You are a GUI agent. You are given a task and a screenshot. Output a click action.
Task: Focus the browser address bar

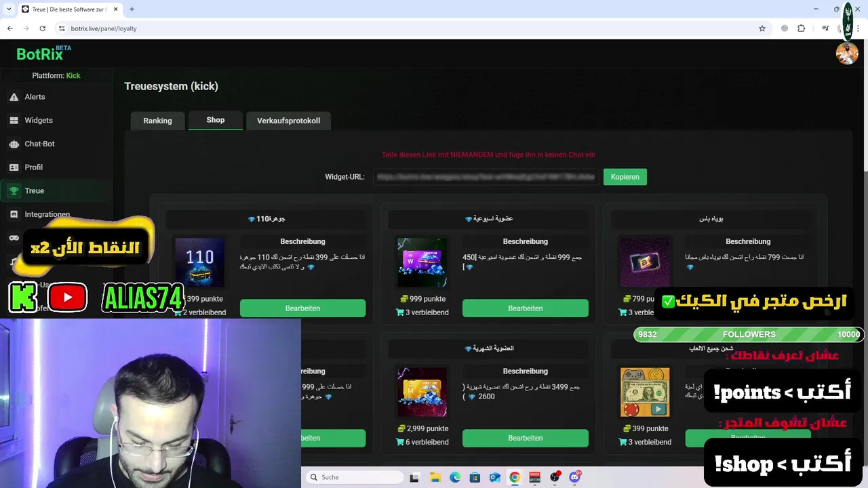[407, 28]
